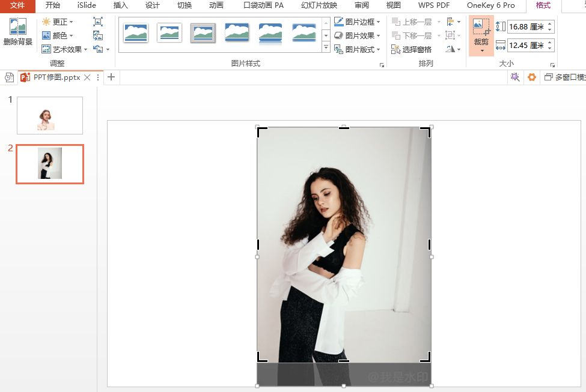Add a new document tab with plus
This screenshot has width=586, height=392.
111,77
